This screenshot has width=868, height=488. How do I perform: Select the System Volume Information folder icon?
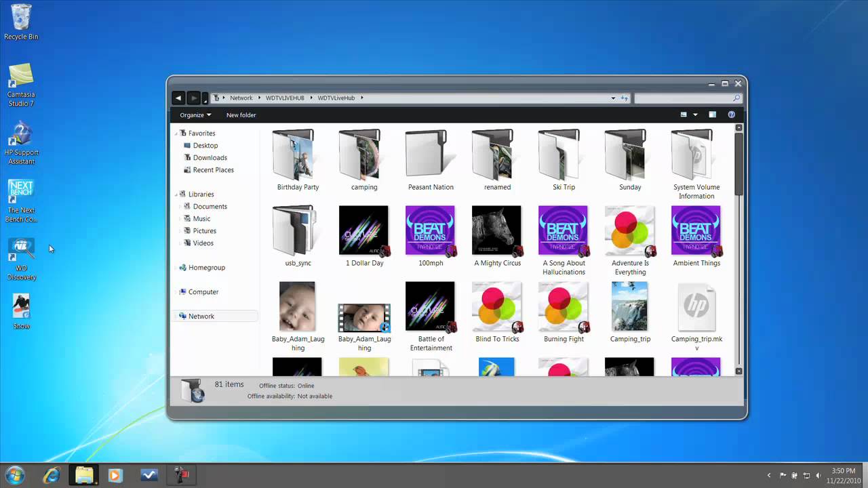coord(692,155)
